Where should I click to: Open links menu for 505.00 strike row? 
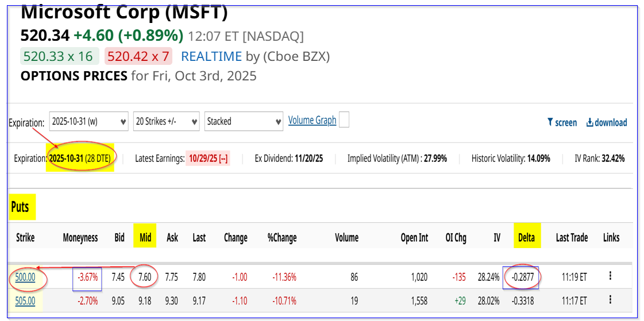(610, 300)
